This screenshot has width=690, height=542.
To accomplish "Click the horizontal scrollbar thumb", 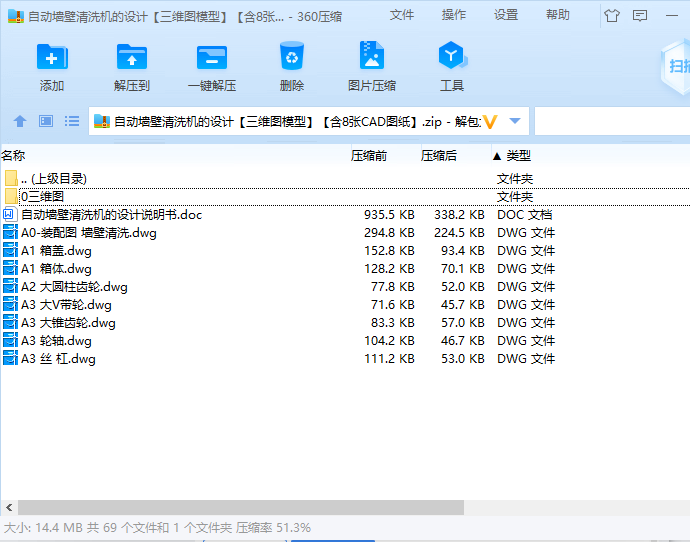I will tap(241, 508).
